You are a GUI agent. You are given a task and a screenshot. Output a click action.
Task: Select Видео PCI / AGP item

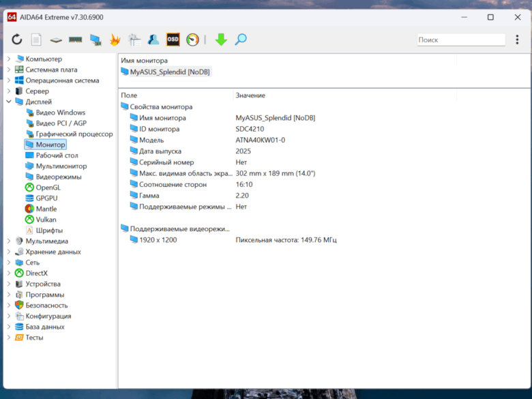[57, 123]
